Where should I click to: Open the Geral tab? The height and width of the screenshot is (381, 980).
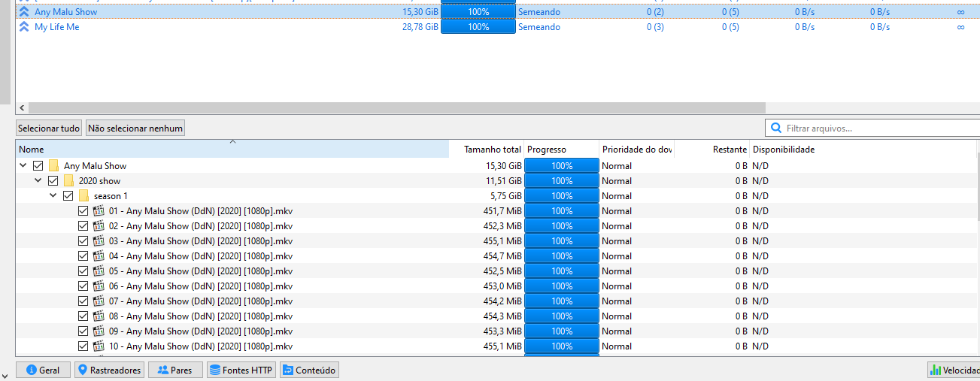click(44, 370)
